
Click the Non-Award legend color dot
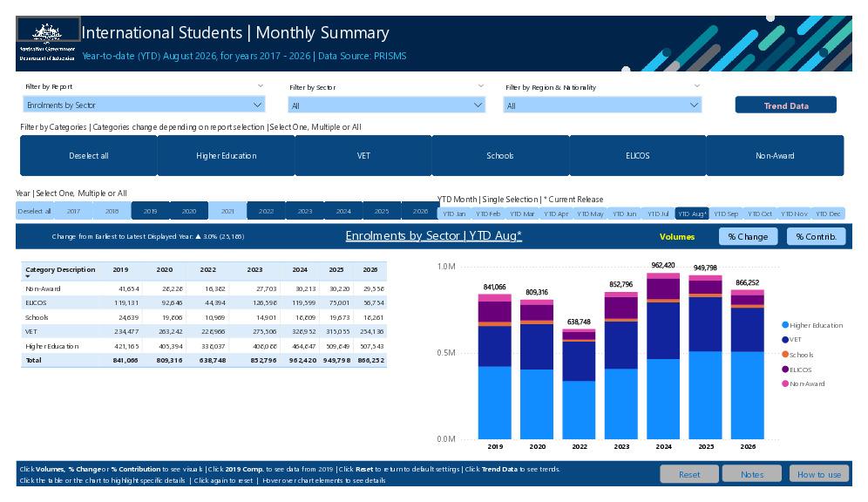785,383
